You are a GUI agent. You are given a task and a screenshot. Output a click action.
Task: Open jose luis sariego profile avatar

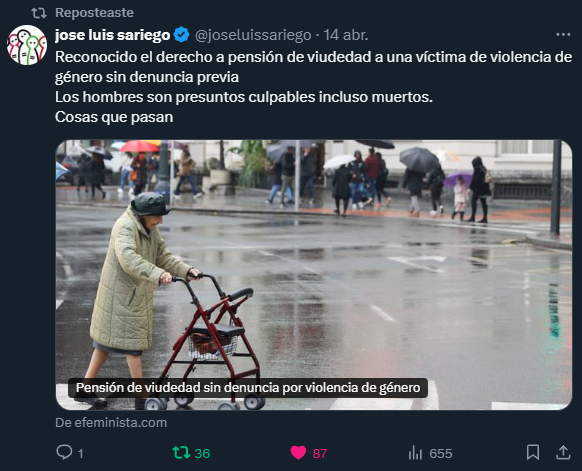pos(27,45)
